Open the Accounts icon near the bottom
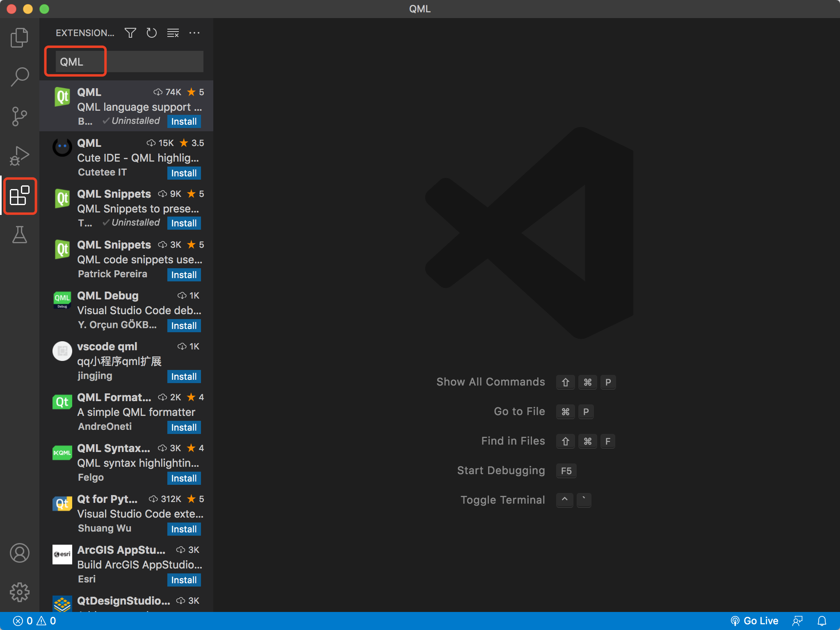This screenshot has width=840, height=630. 19,553
